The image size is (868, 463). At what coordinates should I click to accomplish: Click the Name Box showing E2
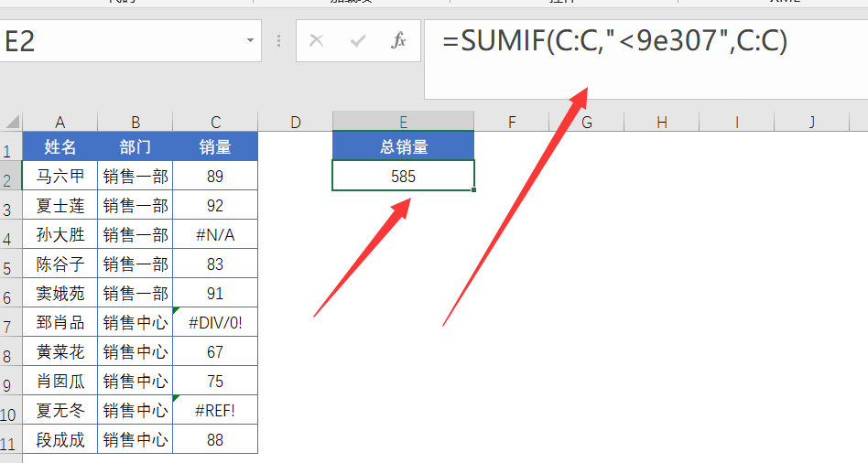tap(119, 41)
